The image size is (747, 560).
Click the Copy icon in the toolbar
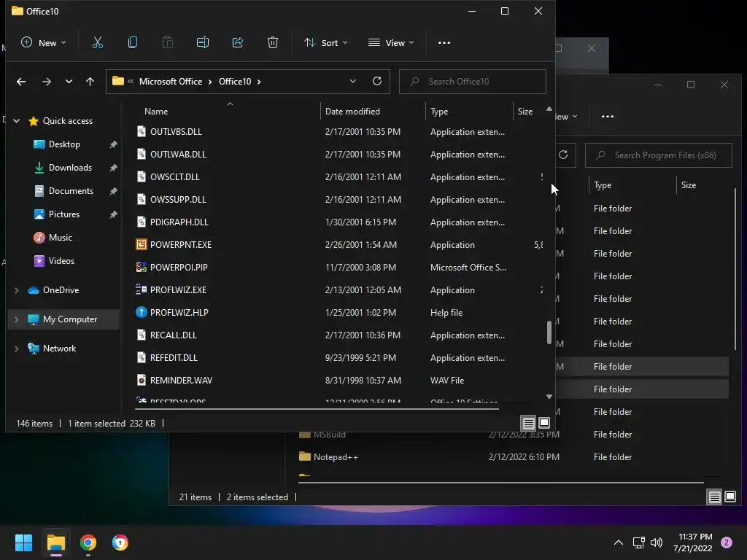(133, 42)
